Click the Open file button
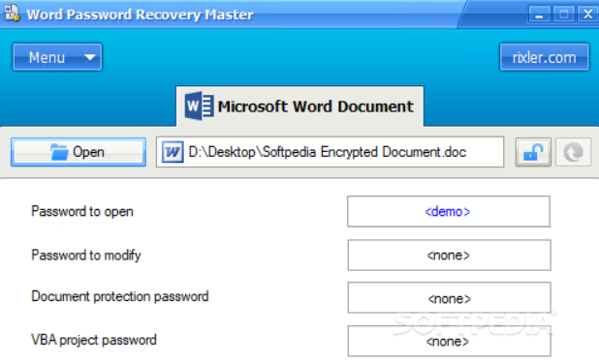Screen dimensions: 599x364 [79, 152]
